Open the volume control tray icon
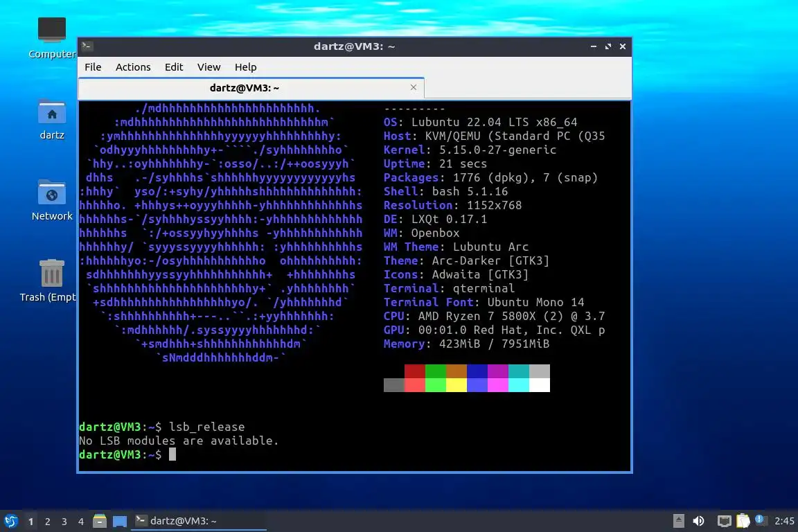The width and height of the screenshot is (798, 532). (699, 521)
